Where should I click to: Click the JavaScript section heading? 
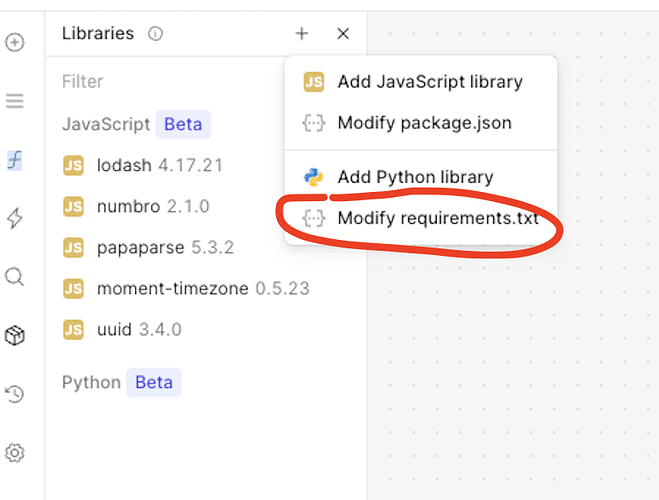[x=106, y=124]
